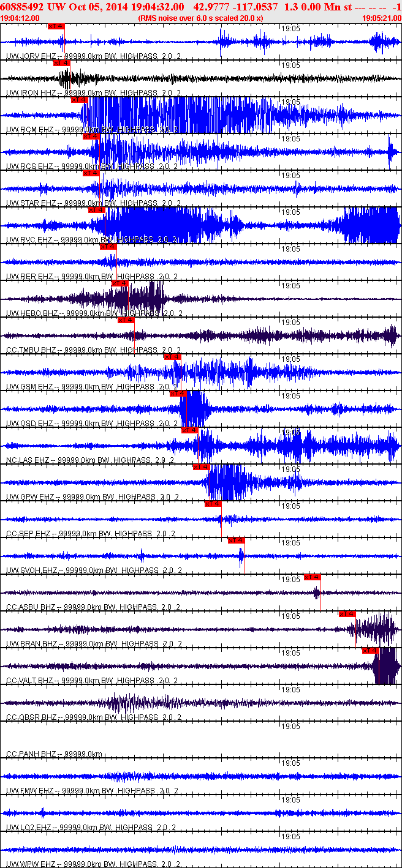Select the pick flag on the RCS trace
Viewport: 402px width, 868px height.
pos(91,137)
